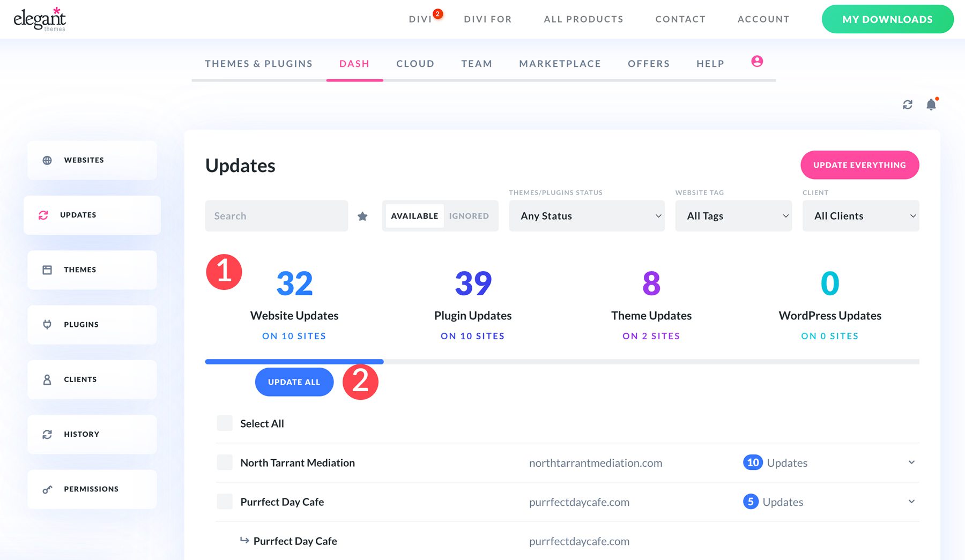Switch the updates filter to Ignored
The height and width of the screenshot is (560, 965).
coord(469,216)
